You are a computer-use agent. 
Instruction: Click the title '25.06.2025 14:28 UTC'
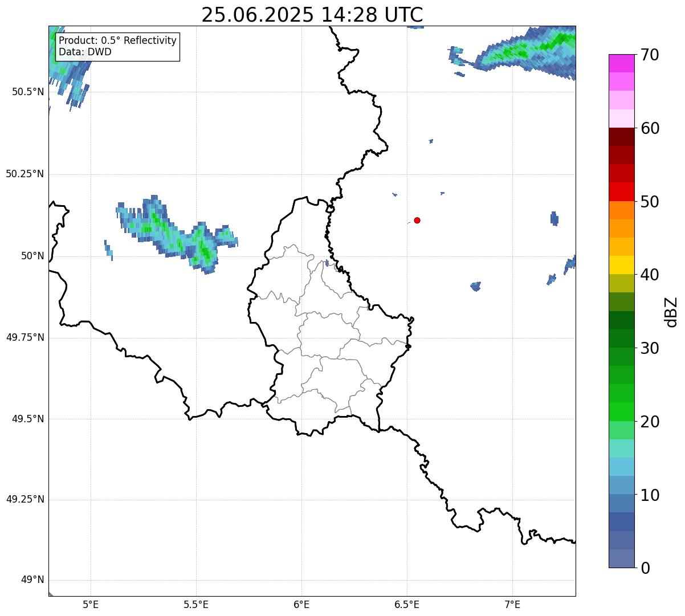pyautogui.click(x=312, y=15)
